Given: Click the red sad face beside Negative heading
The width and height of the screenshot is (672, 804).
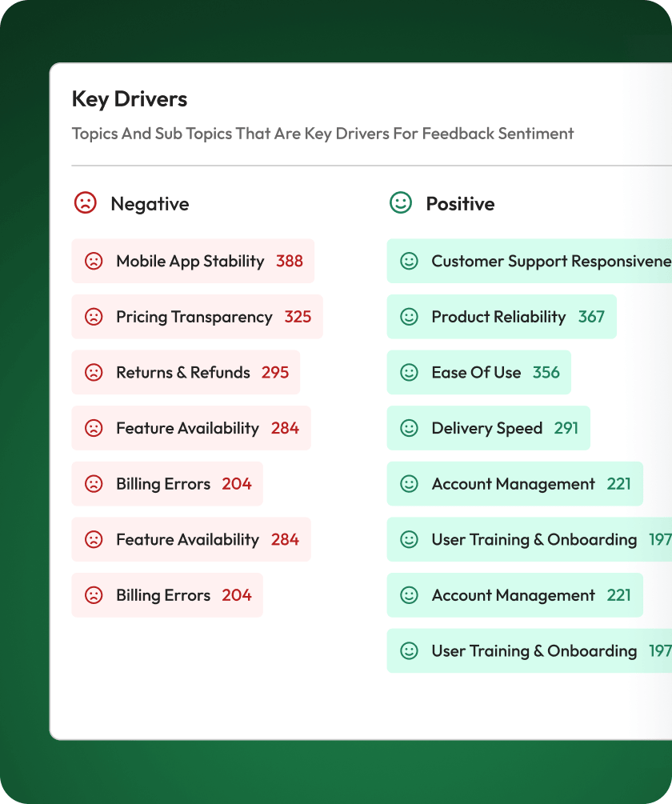Looking at the screenshot, I should pyautogui.click(x=86, y=203).
